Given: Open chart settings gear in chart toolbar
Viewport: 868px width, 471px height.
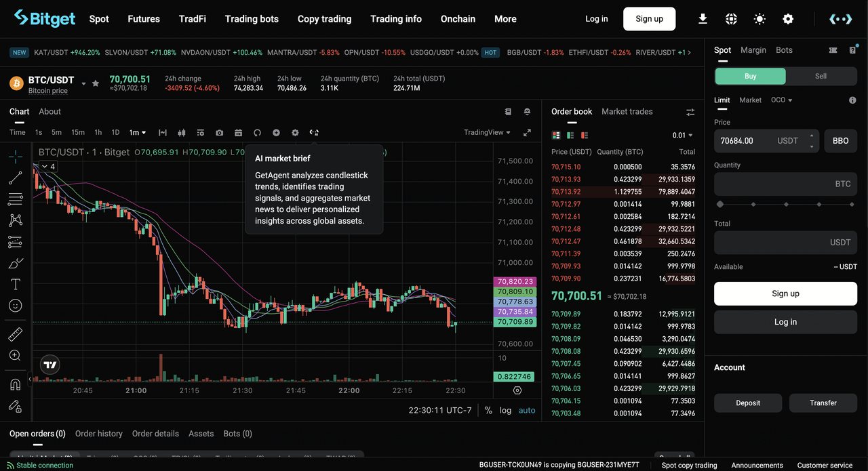Looking at the screenshot, I should 295,133.
